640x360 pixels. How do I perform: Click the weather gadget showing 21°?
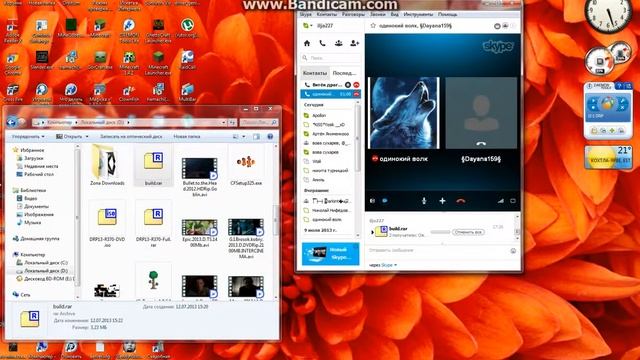click(x=608, y=158)
